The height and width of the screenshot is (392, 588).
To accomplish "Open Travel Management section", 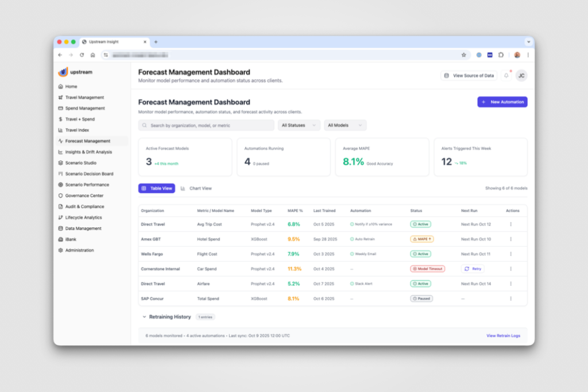I will tap(84, 98).
